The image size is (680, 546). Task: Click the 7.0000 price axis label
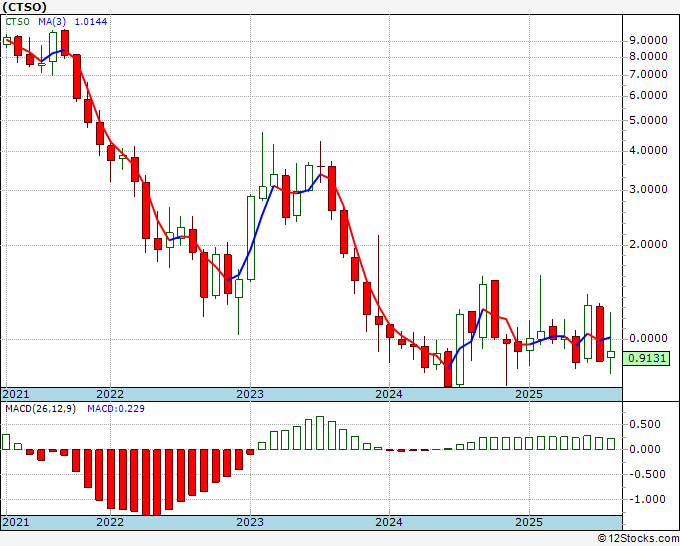pyautogui.click(x=648, y=75)
